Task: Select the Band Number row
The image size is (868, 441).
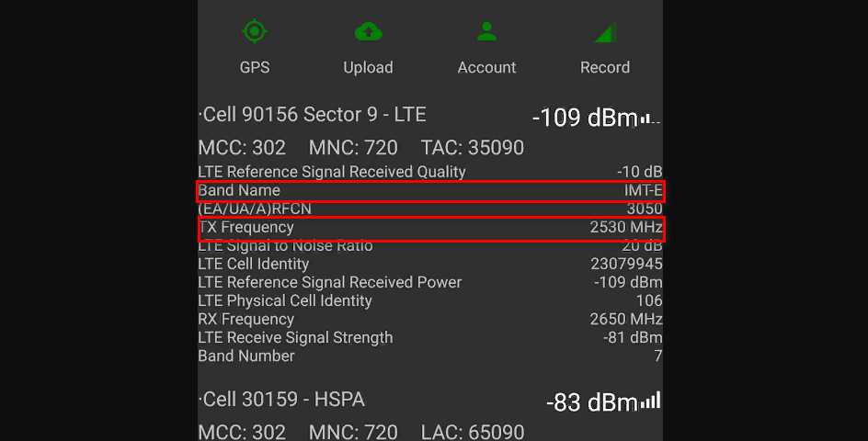Action: coord(429,356)
